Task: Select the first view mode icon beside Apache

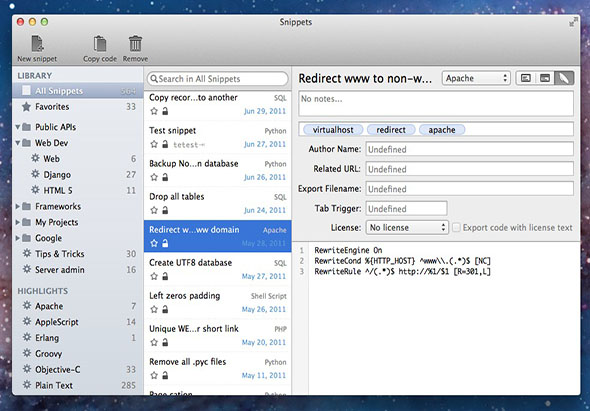Action: pos(526,78)
